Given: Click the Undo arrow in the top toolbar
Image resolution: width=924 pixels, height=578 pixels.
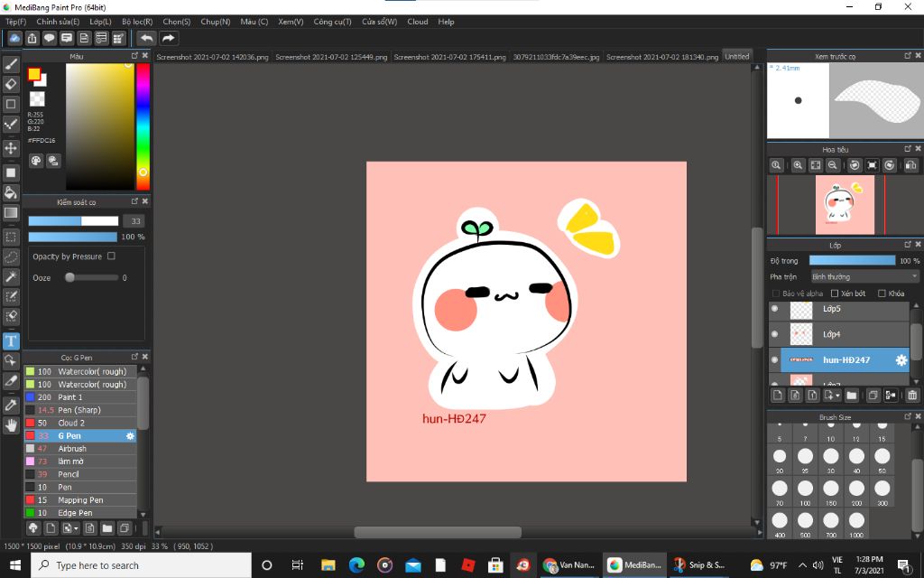Looking at the screenshot, I should tap(147, 38).
